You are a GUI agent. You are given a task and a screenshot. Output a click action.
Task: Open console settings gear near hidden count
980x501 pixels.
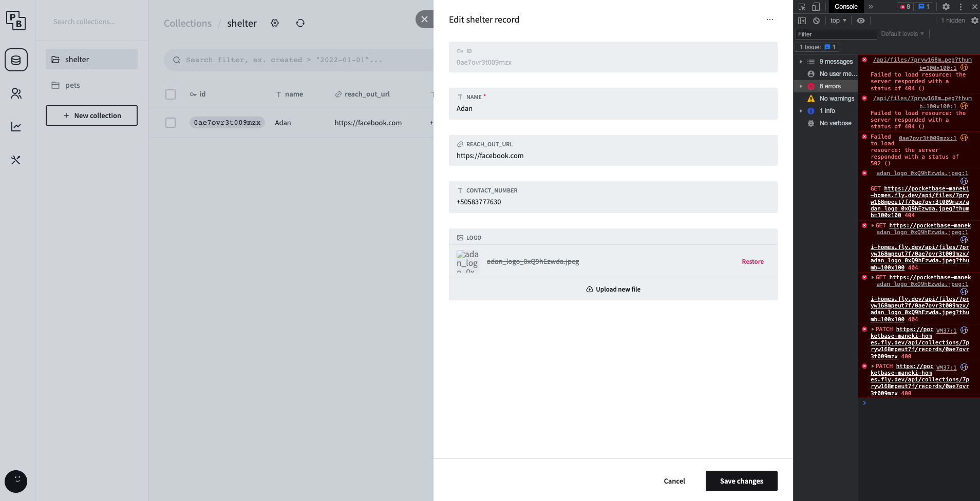(974, 21)
